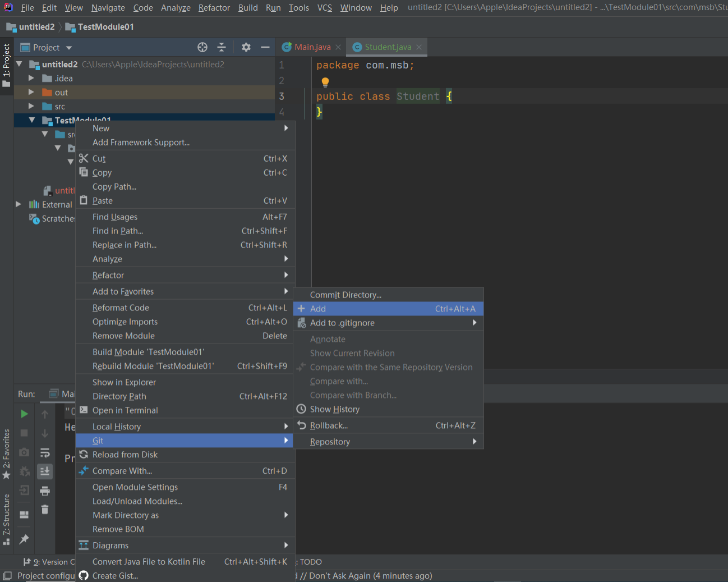Choose Compare With... item
728x582 pixels.
point(185,471)
